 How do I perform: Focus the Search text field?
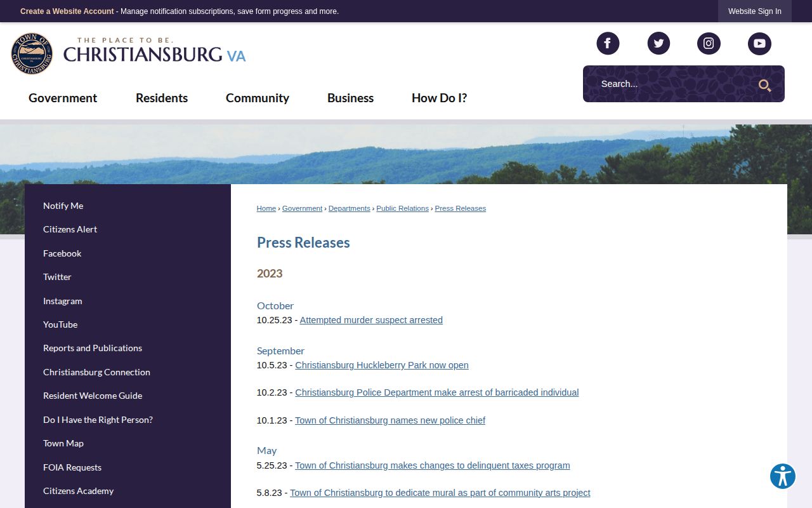pos(666,84)
